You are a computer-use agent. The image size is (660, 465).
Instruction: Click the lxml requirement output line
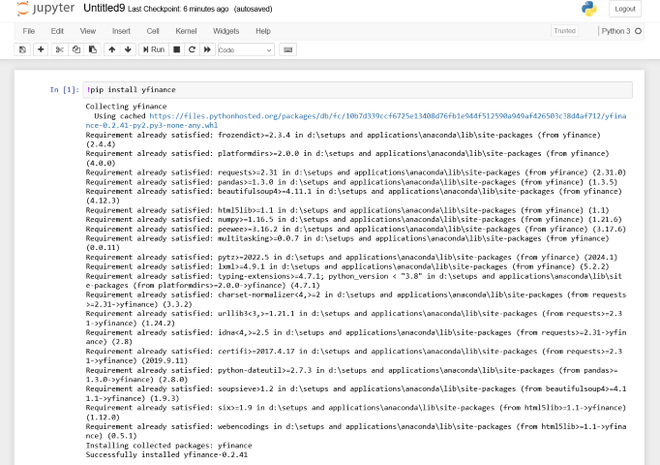tap(347, 266)
